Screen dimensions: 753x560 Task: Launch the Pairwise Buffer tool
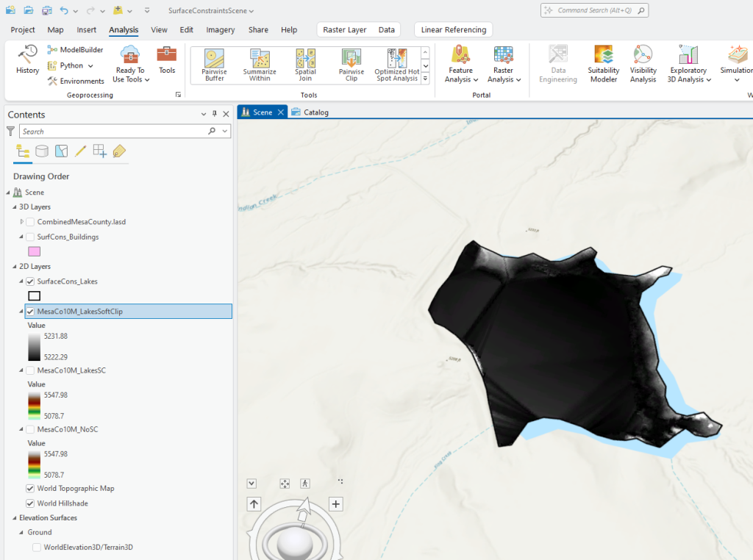click(x=214, y=65)
